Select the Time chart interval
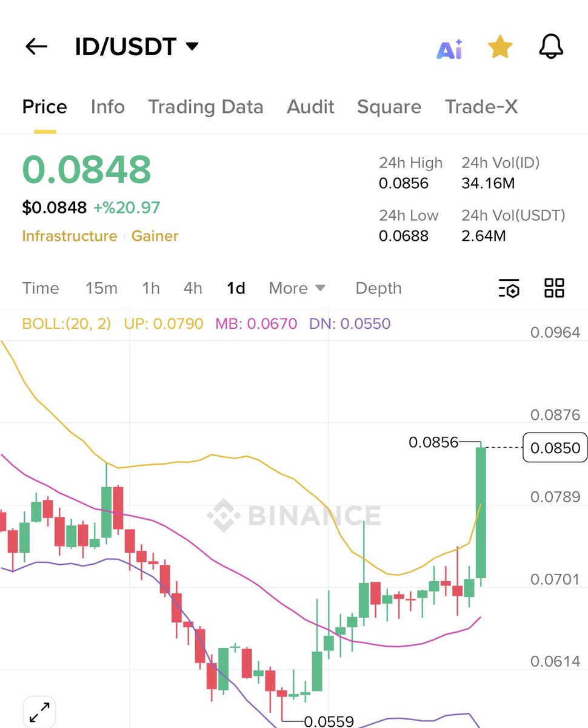The width and height of the screenshot is (588, 728). [x=41, y=288]
